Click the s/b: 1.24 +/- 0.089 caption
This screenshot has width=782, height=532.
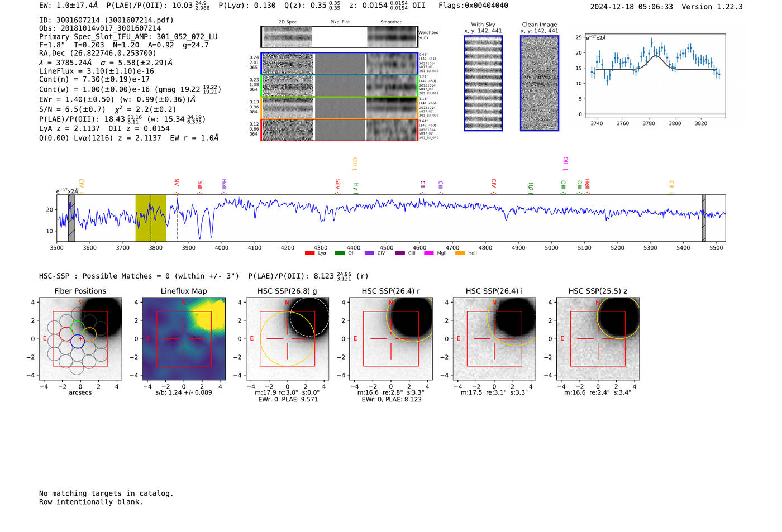coord(184,392)
